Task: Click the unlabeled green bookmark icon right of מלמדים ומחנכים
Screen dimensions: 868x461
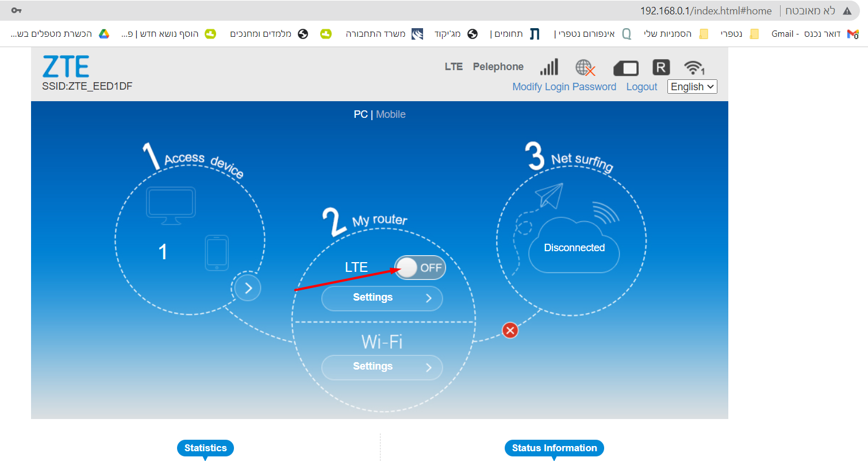Action: pyautogui.click(x=326, y=34)
